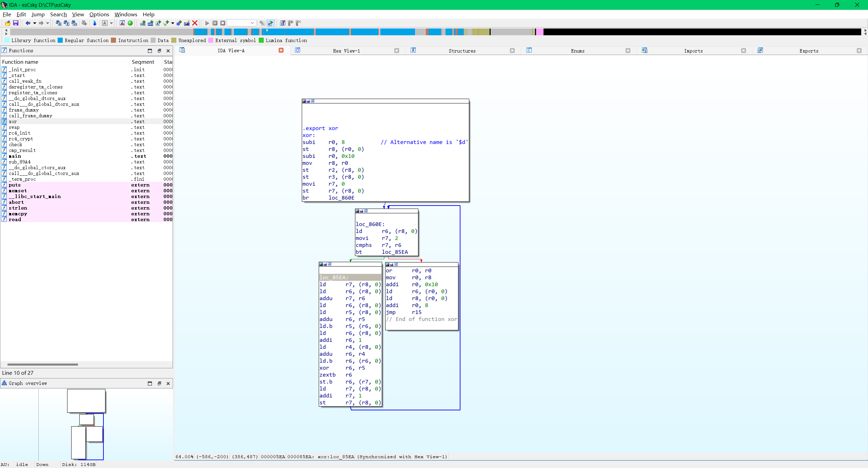Jump forward with the grey right arrow
This screenshot has height=468, width=868.
click(x=41, y=23)
